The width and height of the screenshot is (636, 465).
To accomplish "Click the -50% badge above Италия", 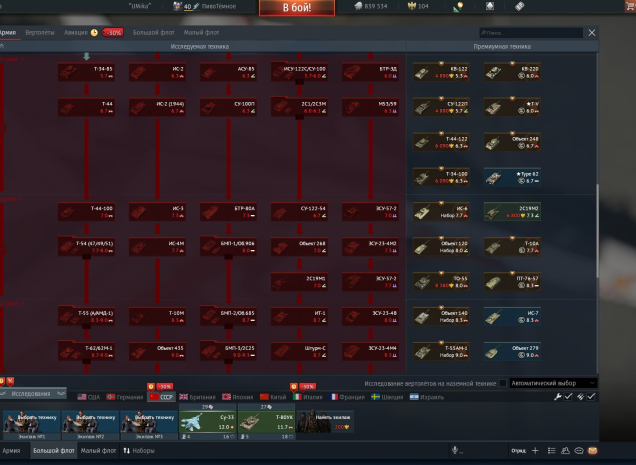I will 307,387.
